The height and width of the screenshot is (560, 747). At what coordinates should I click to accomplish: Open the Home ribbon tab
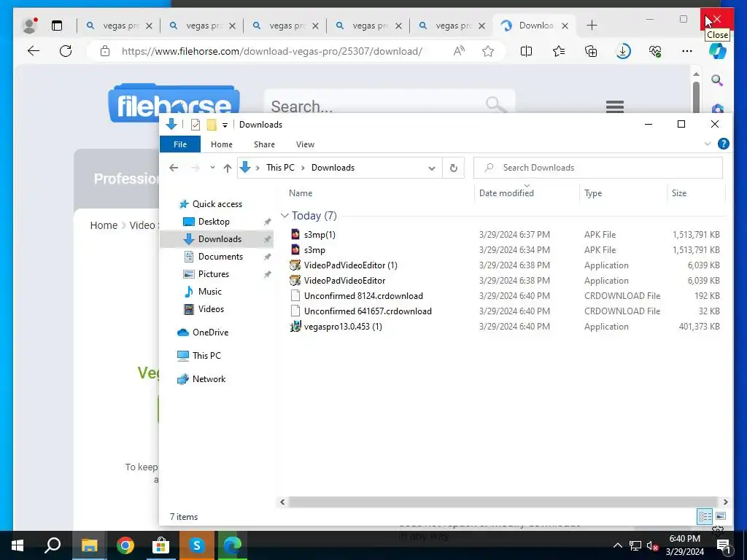coord(222,144)
